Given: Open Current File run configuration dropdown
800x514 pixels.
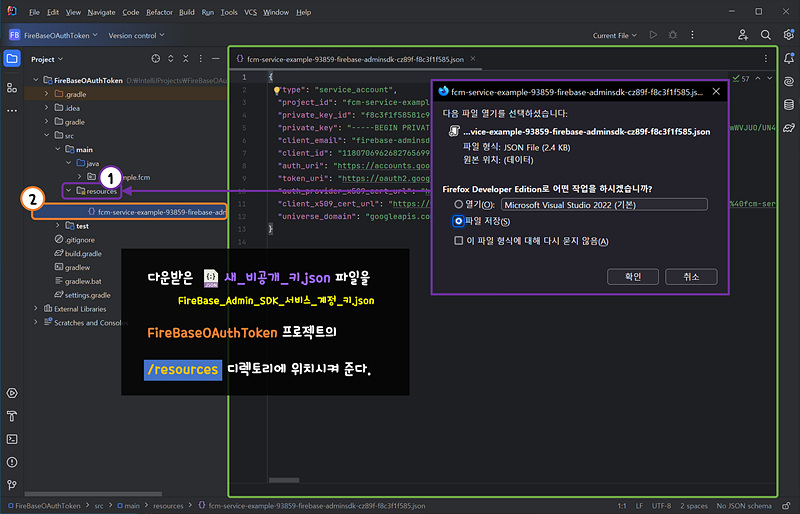Looking at the screenshot, I should 614,35.
